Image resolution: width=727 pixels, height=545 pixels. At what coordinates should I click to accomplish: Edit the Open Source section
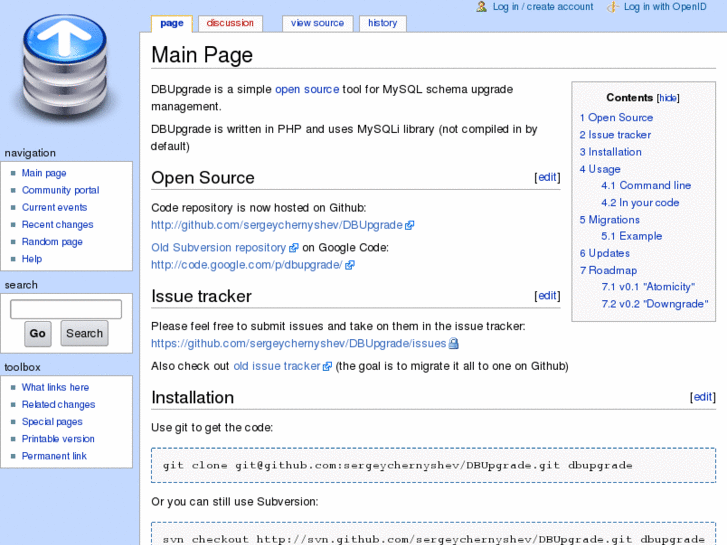point(547,177)
